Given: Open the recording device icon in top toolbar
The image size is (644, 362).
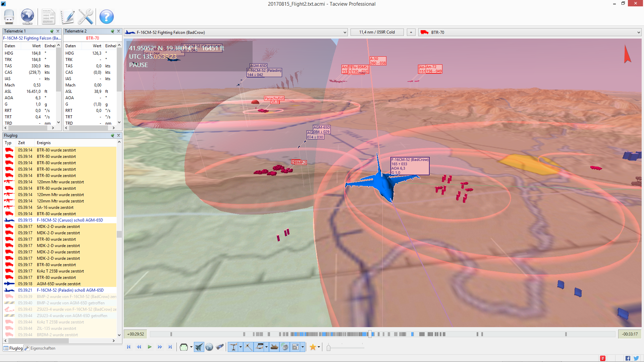Looking at the screenshot, I should click(x=9, y=16).
